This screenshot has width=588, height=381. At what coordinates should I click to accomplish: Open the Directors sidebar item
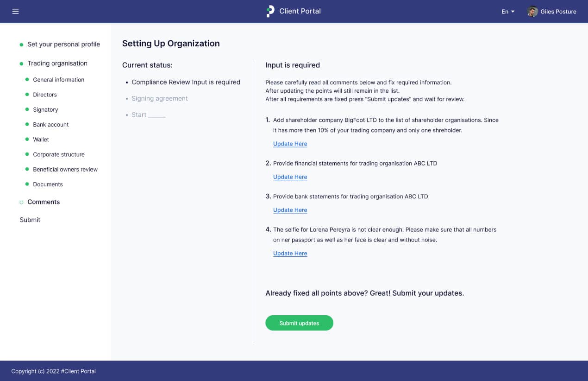point(45,95)
